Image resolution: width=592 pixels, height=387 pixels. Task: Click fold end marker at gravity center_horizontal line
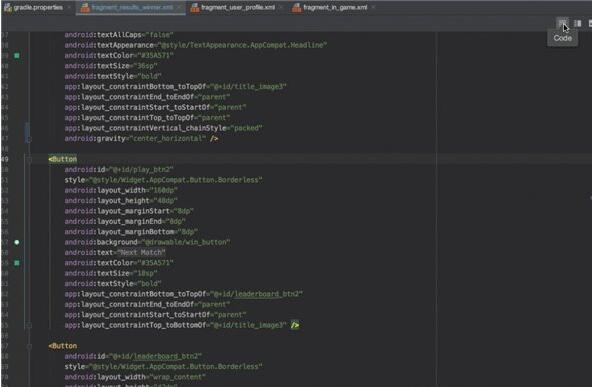(29, 139)
